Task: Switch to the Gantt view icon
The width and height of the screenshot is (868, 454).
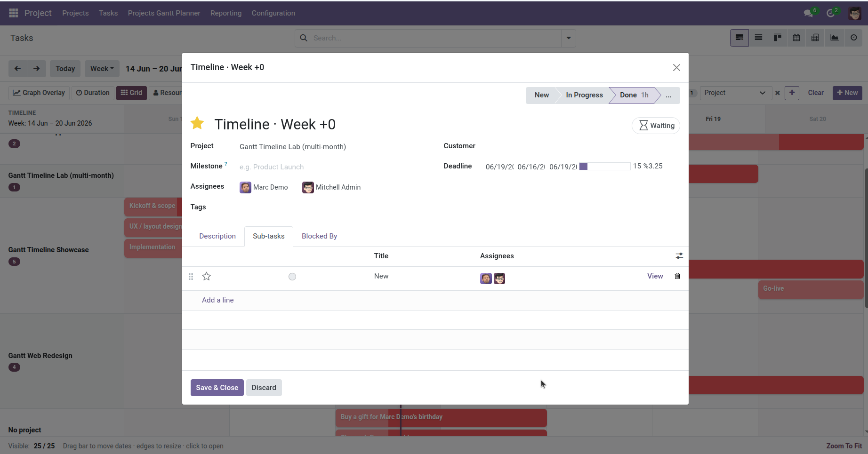Action: pos(739,38)
